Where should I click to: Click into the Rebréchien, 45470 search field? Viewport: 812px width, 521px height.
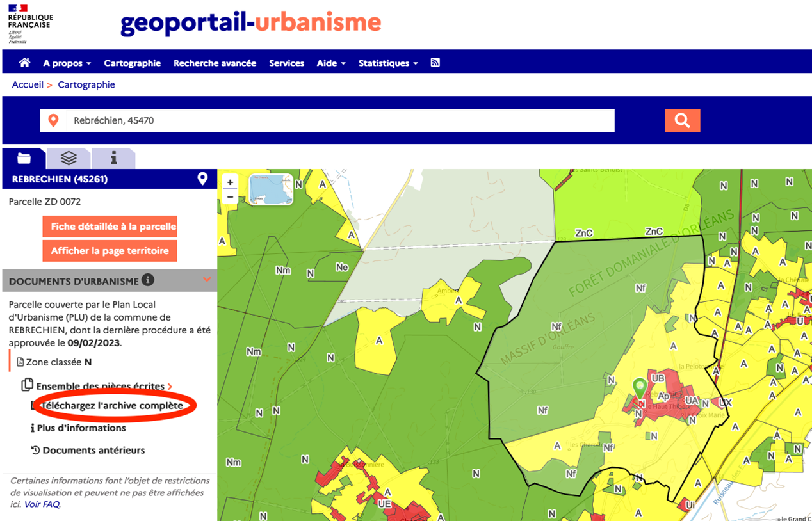coord(327,120)
